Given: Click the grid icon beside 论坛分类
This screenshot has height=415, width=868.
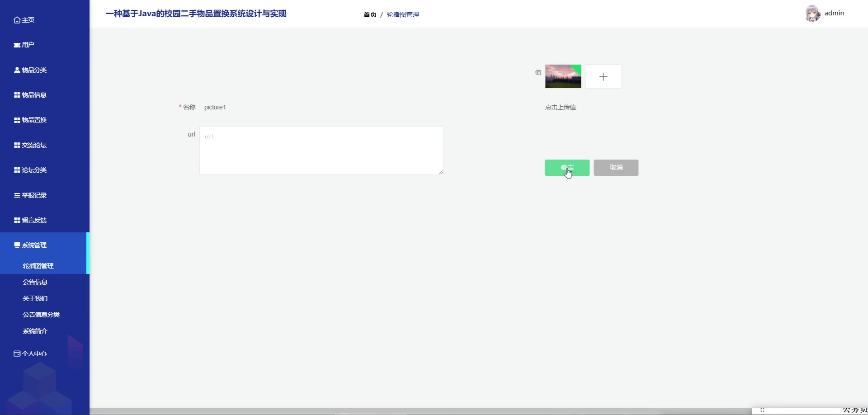Looking at the screenshot, I should pos(17,170).
